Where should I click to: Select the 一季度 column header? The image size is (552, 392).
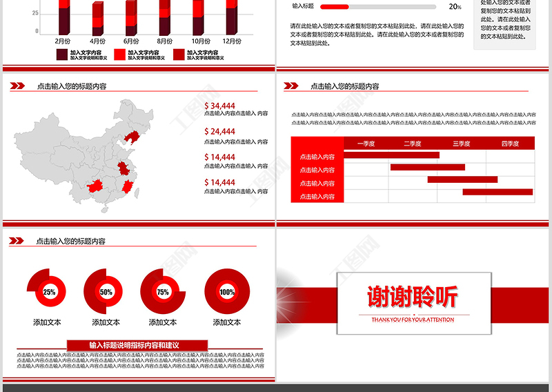coord(366,144)
